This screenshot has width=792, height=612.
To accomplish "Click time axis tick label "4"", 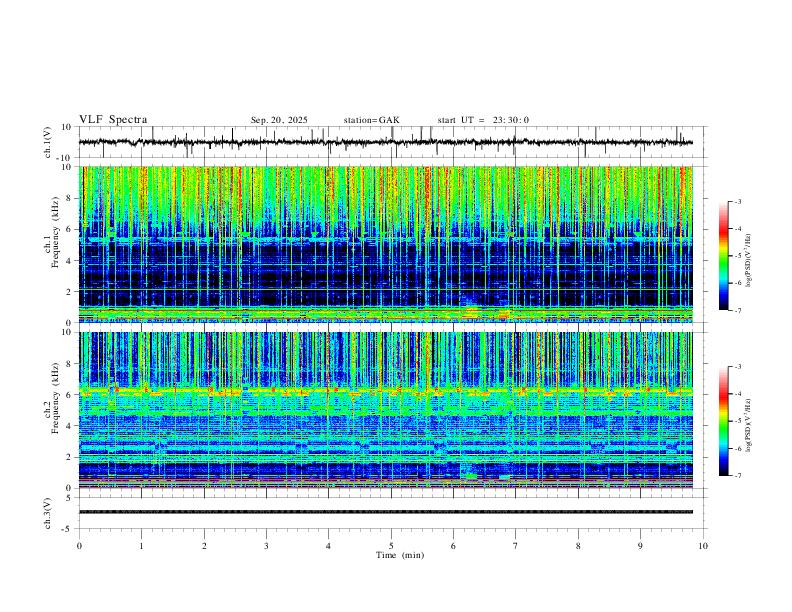I will [x=328, y=546].
